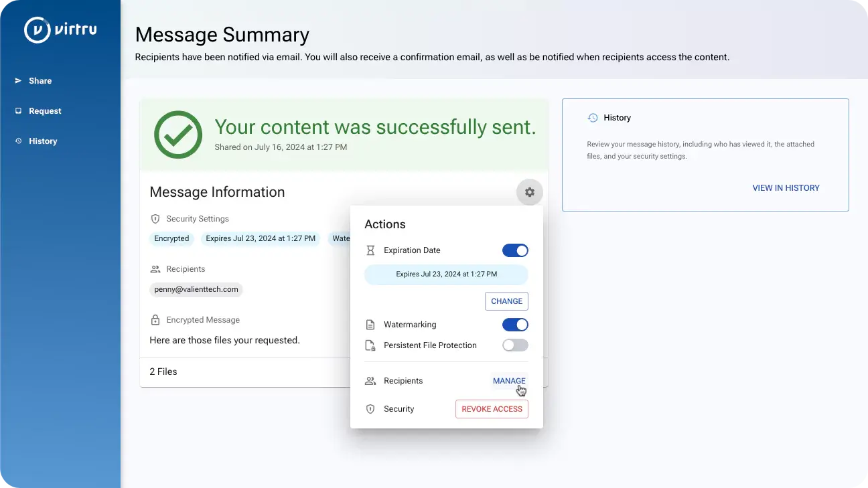Image resolution: width=868 pixels, height=488 pixels.
Task: Click MANAGE recipients
Action: click(x=509, y=381)
